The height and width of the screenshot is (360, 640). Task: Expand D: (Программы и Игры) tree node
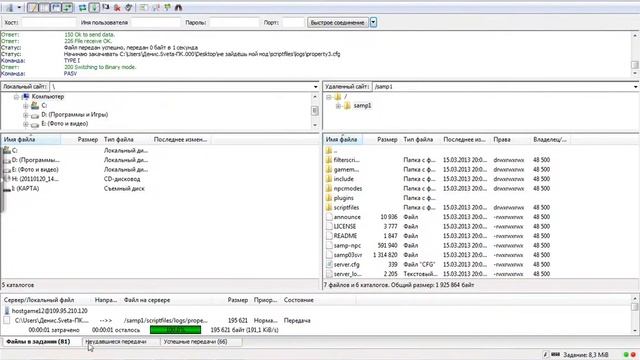point(26,115)
